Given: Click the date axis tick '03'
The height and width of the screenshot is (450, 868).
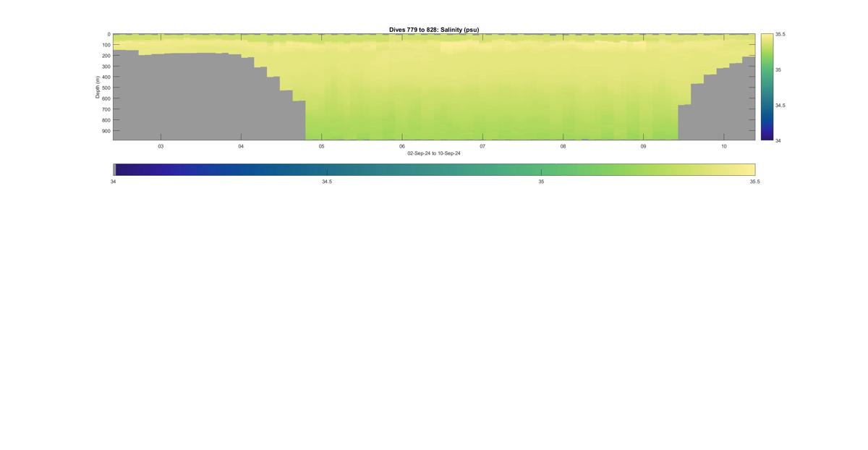Looking at the screenshot, I should click(x=161, y=146).
